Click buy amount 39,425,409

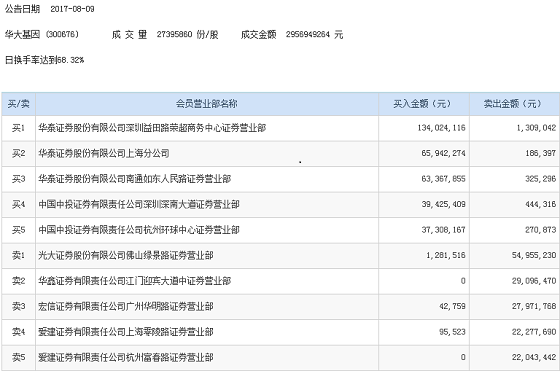443,205
